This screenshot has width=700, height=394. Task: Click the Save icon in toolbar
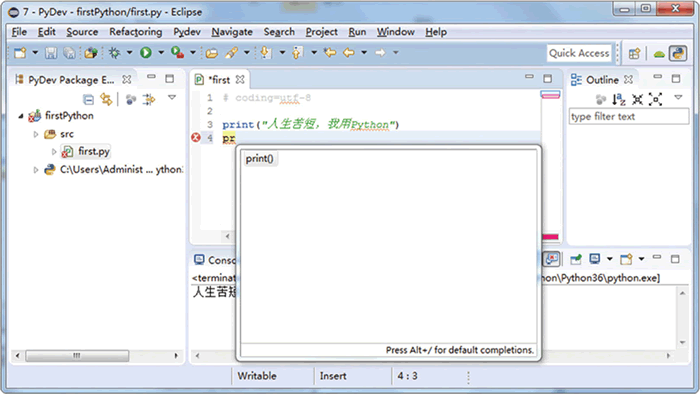pyautogui.click(x=51, y=53)
